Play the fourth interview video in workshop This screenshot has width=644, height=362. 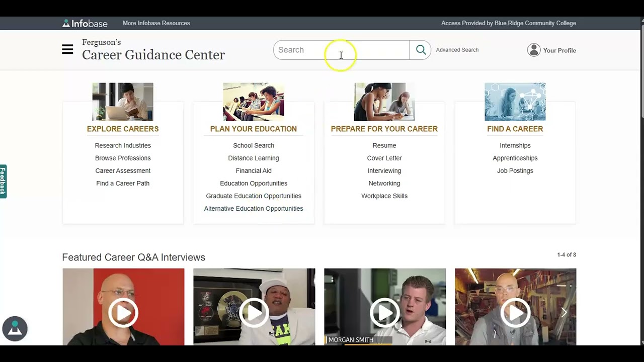tap(516, 313)
